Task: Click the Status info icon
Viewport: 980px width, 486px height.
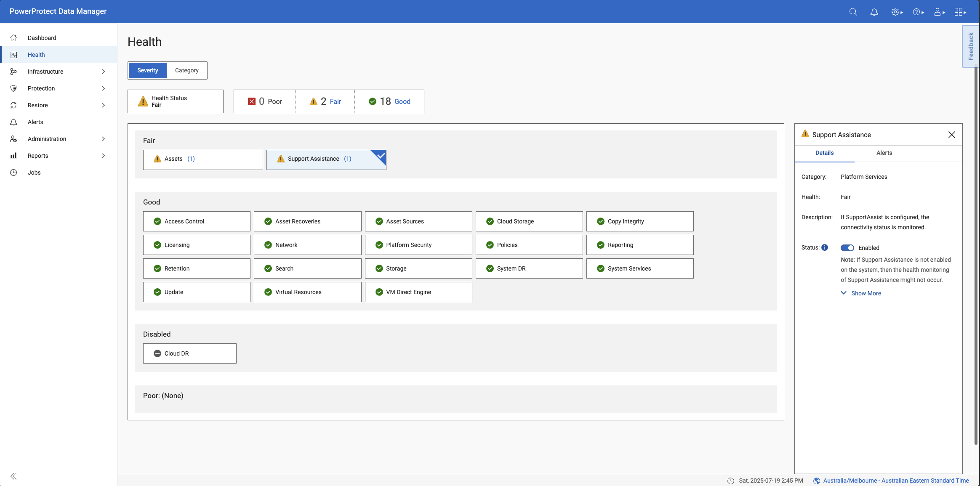Action: [x=825, y=247]
